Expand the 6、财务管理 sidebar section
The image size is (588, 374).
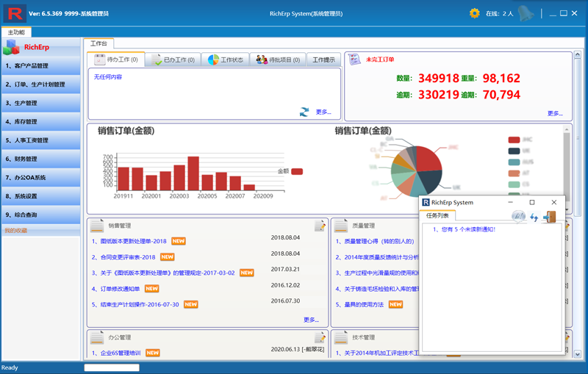(x=40, y=159)
